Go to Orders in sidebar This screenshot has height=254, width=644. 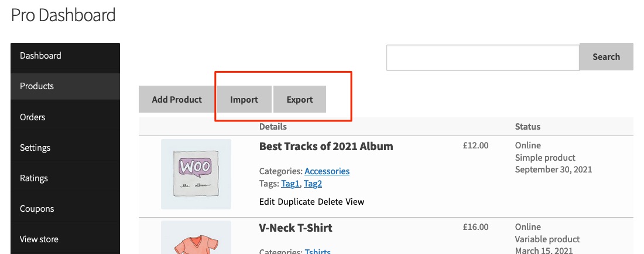(x=66, y=117)
